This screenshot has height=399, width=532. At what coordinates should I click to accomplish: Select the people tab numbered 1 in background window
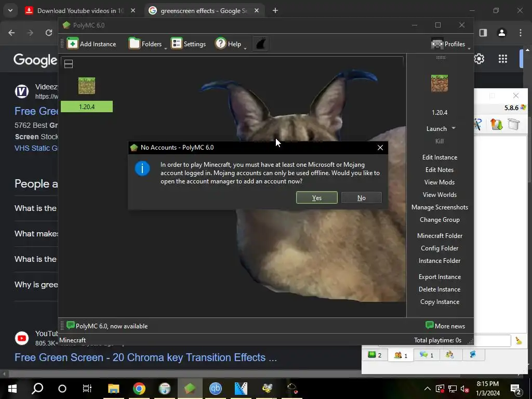tap(401, 355)
